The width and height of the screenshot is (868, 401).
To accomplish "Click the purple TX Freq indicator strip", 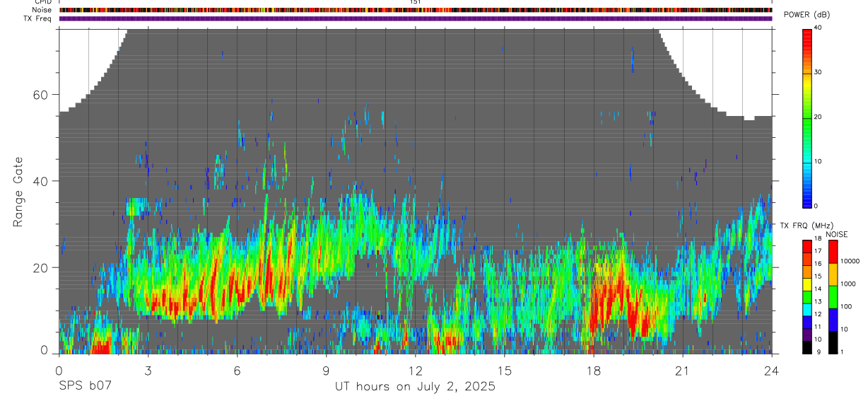I will coord(416,18).
